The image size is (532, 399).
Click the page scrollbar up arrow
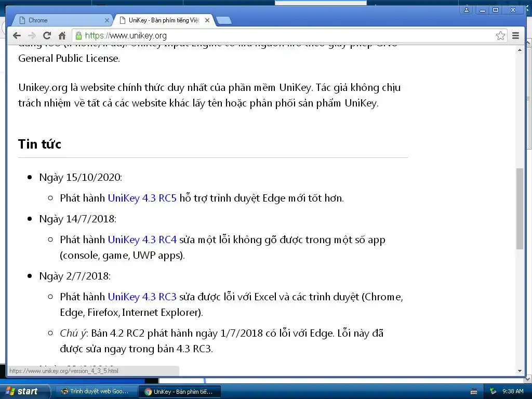coord(520,50)
